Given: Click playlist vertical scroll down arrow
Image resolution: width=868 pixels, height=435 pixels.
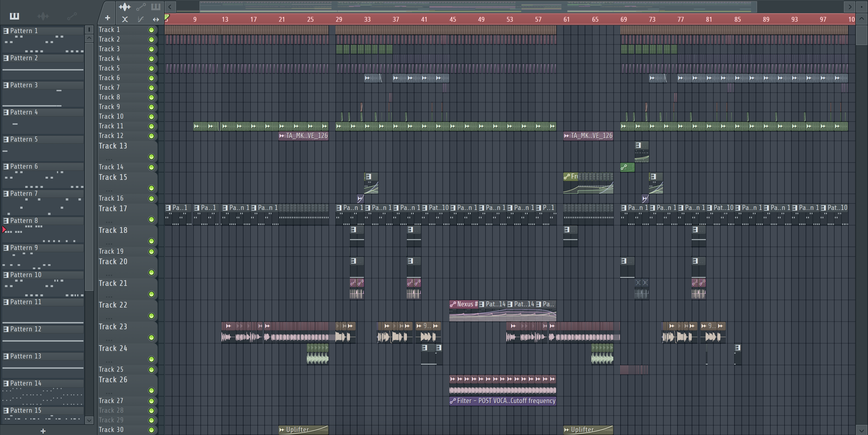Looking at the screenshot, I should 861,430.
